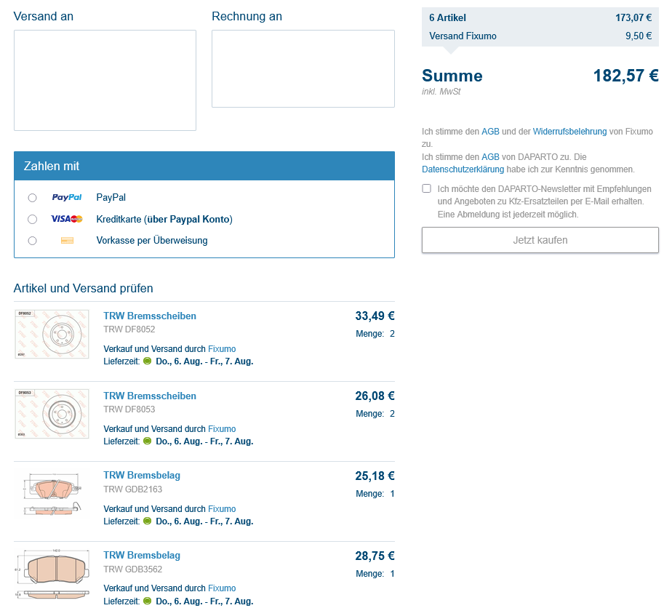The image size is (672, 616).
Task: Click the Visa Mastercard logo icon
Action: [67, 219]
